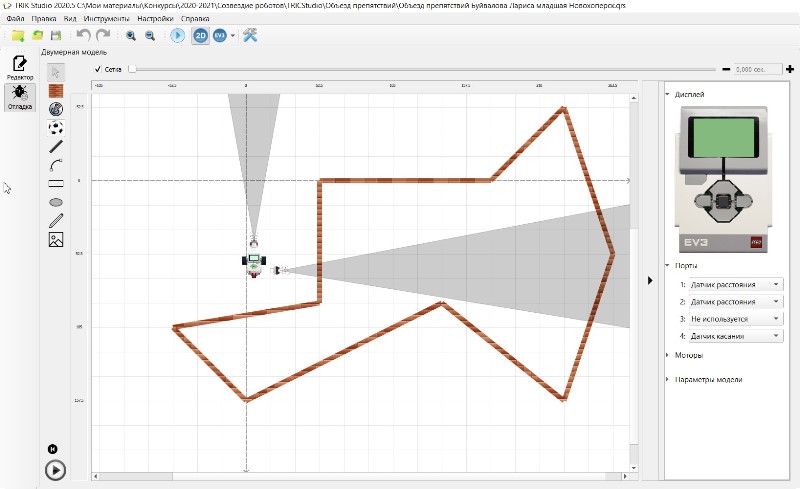This screenshot has width=800, height=489.
Task: Switch to Редактор editor mode
Action: click(19, 67)
